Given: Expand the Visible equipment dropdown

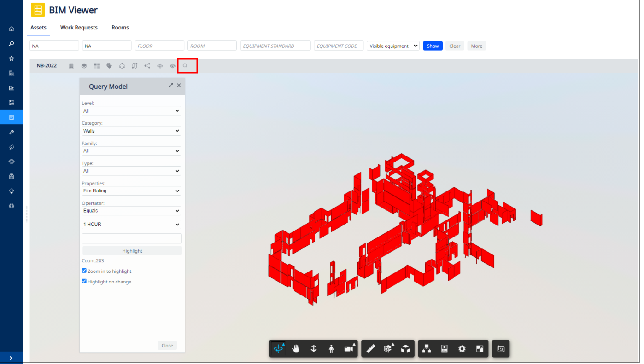Looking at the screenshot, I should [393, 46].
